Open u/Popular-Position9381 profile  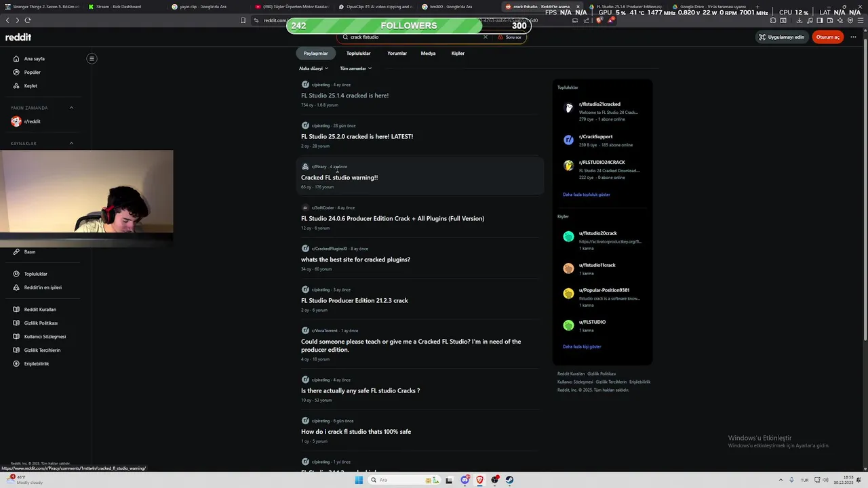click(x=604, y=290)
